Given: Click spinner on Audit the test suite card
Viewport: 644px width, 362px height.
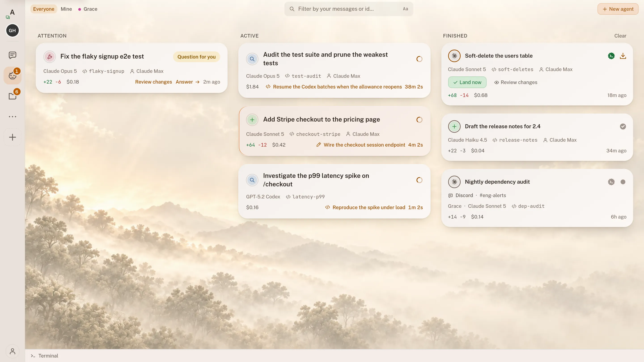Looking at the screenshot, I should coord(419,59).
